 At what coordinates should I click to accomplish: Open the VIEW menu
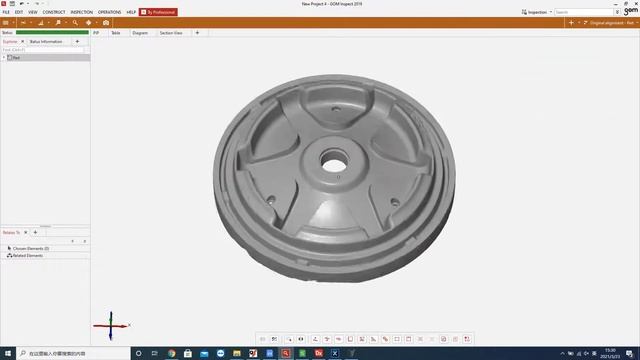[x=33, y=12]
